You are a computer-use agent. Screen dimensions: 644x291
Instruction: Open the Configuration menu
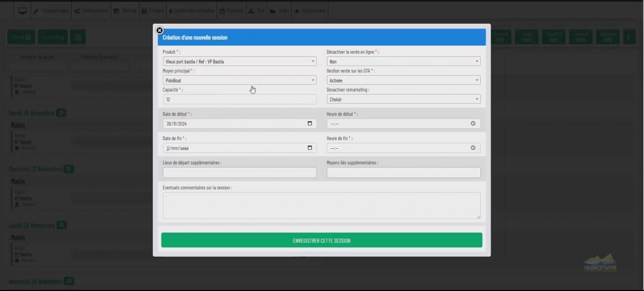[x=91, y=11]
